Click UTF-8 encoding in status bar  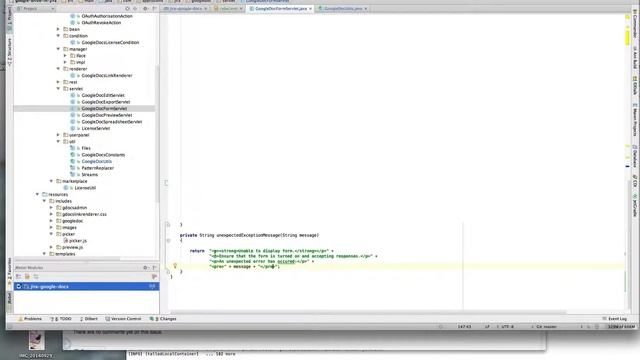[507, 327]
